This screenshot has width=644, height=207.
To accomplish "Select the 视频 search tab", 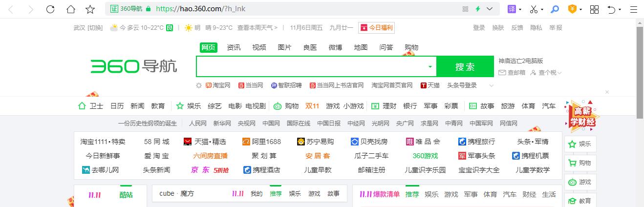I will point(259,47).
